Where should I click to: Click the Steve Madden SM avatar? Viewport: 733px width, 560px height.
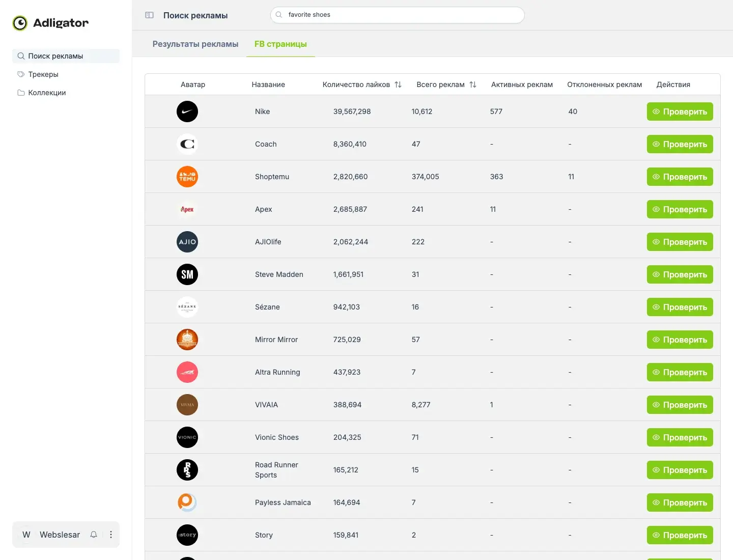click(x=187, y=274)
